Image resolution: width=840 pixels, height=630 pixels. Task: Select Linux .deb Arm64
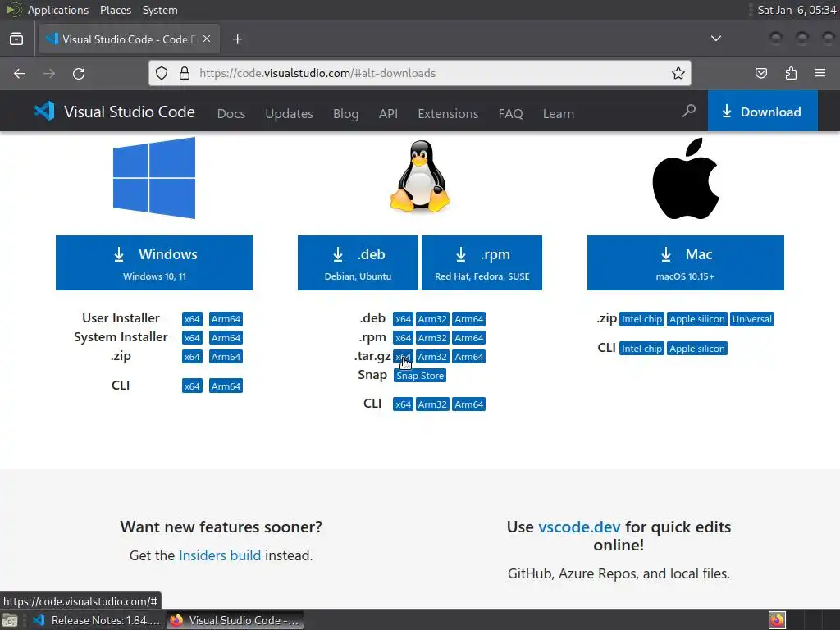pyautogui.click(x=468, y=319)
